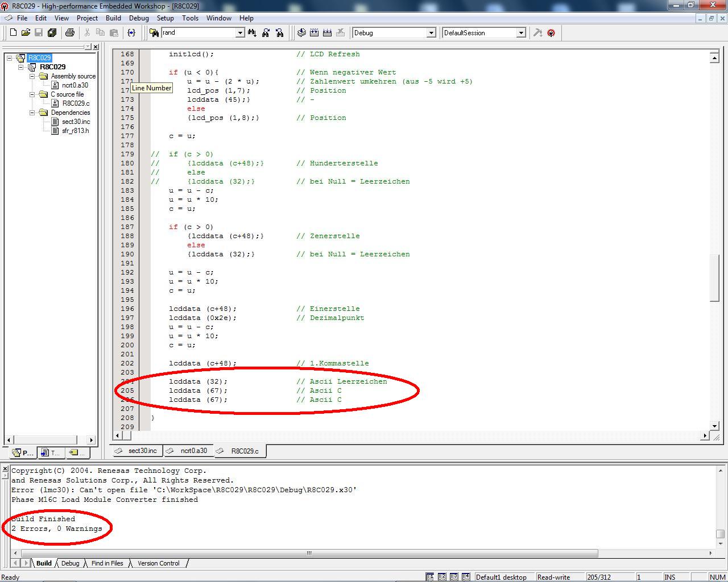Click the Paste clipboard icon
The image size is (728, 582).
tap(114, 33)
